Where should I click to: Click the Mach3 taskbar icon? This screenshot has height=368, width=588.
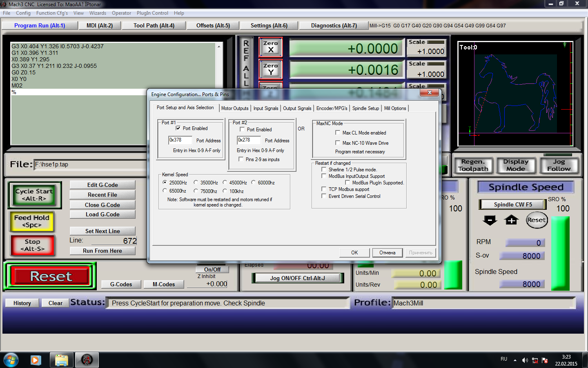87,360
